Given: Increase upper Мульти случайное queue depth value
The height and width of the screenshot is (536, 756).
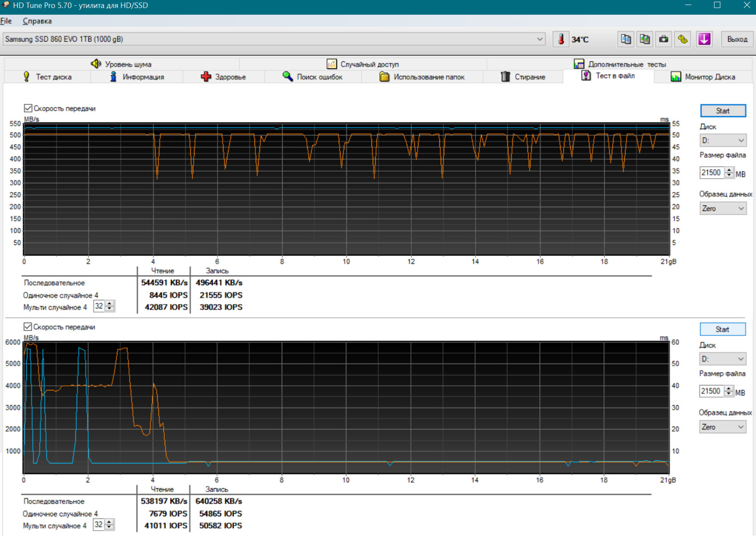Looking at the screenshot, I should (110, 304).
